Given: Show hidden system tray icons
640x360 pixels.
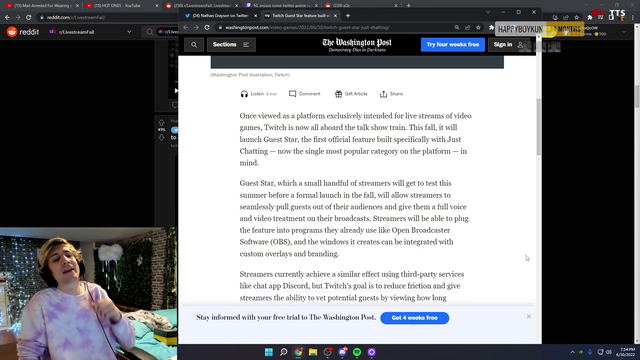Looking at the screenshot, I should (572, 352).
